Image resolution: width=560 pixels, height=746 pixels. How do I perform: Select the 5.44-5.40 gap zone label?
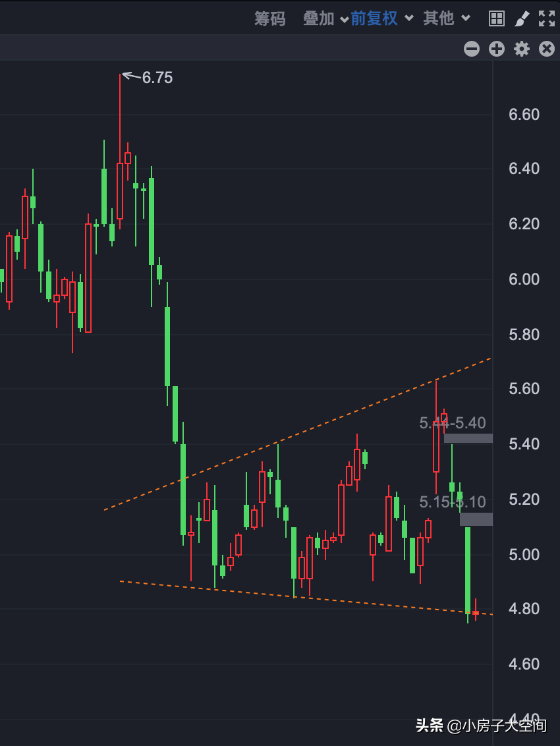coord(453,423)
